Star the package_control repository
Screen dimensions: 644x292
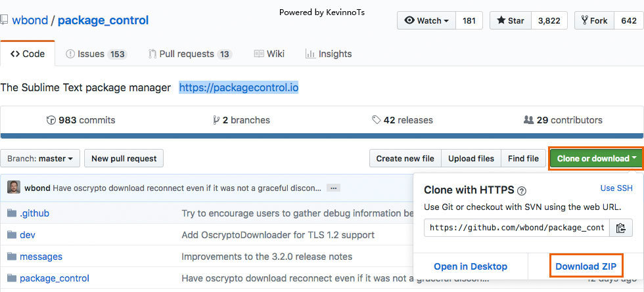(x=511, y=20)
